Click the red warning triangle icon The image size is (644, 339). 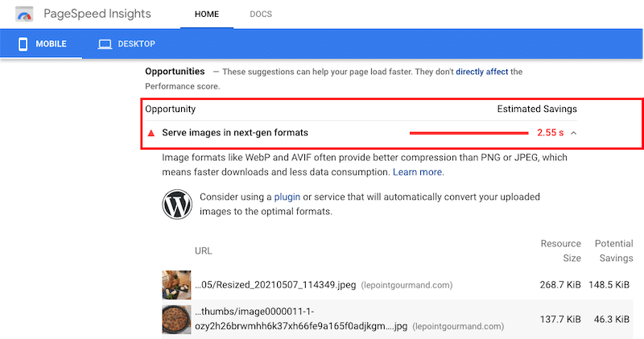(151, 133)
